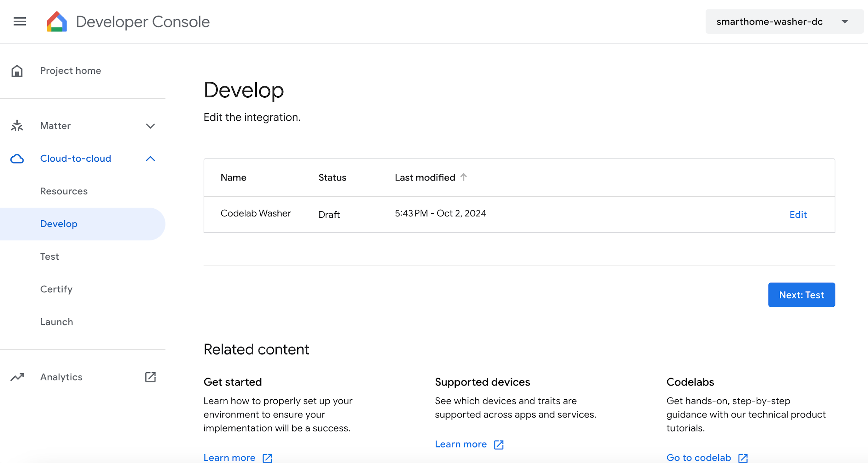Image resolution: width=868 pixels, height=463 pixels.
Task: Click the Project home icon in sidebar
Action: pos(17,71)
